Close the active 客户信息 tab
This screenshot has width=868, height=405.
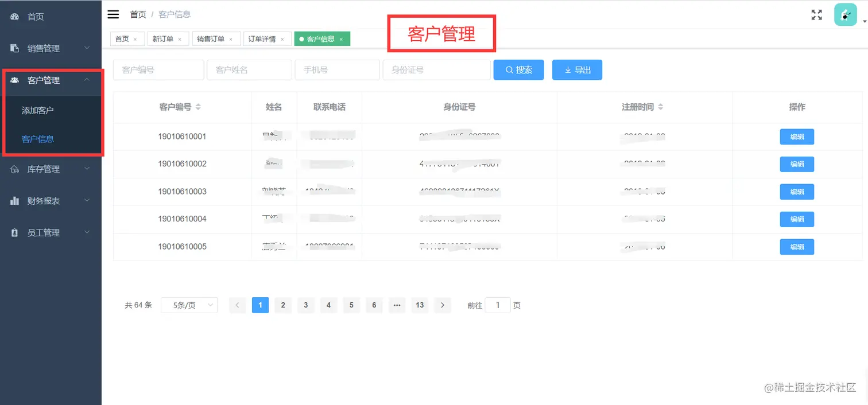pos(341,39)
